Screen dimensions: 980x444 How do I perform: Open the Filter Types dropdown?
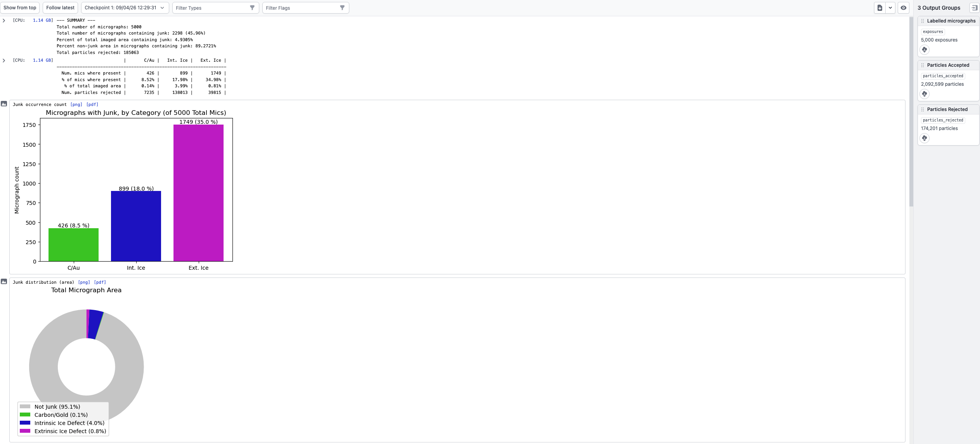coord(215,8)
